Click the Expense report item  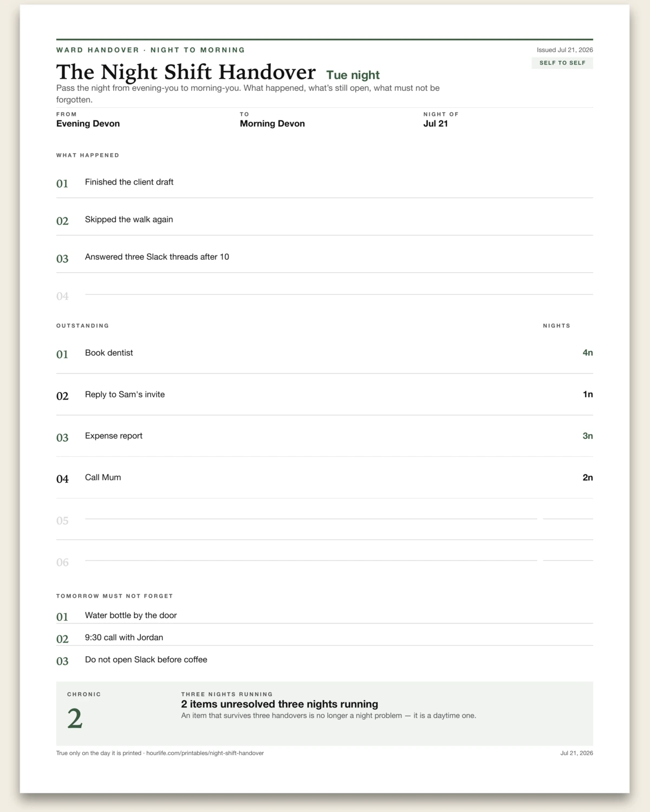[114, 436]
